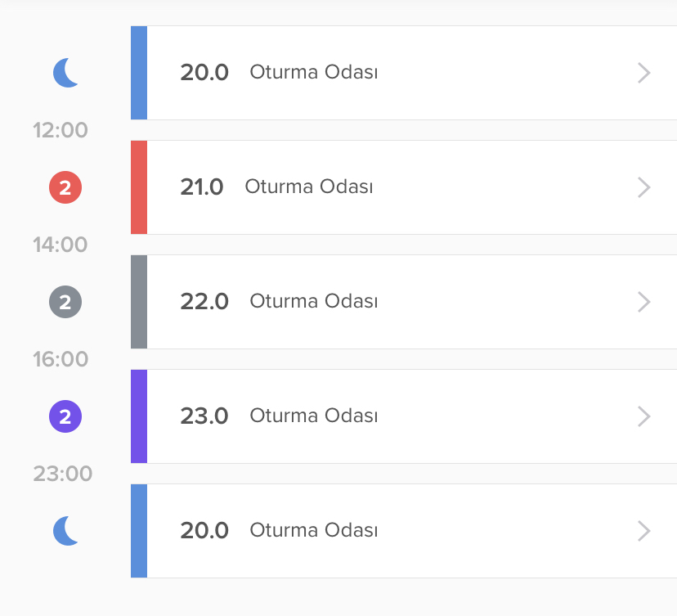Viewport: 677px width, 616px height.
Task: Select the 23:00 time marker
Action: pos(63,474)
